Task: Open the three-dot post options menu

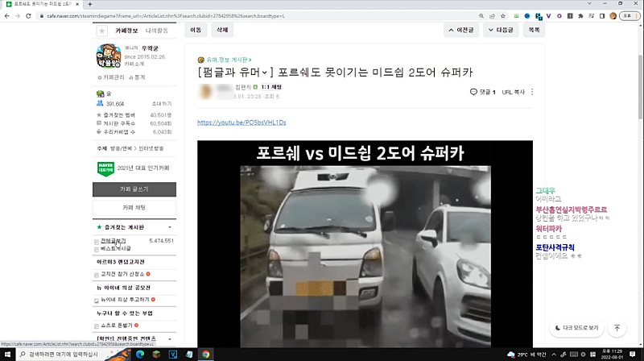Action: coord(532,92)
